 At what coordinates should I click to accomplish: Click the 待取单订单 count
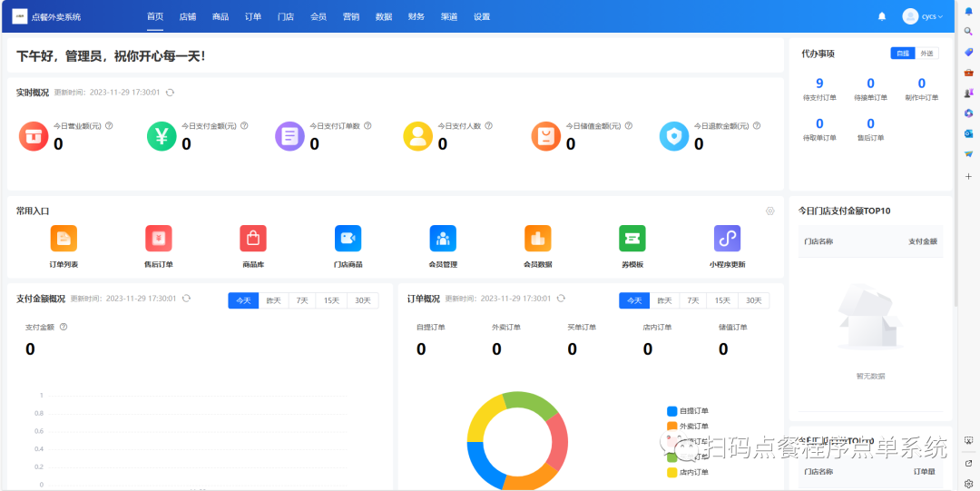(x=819, y=123)
